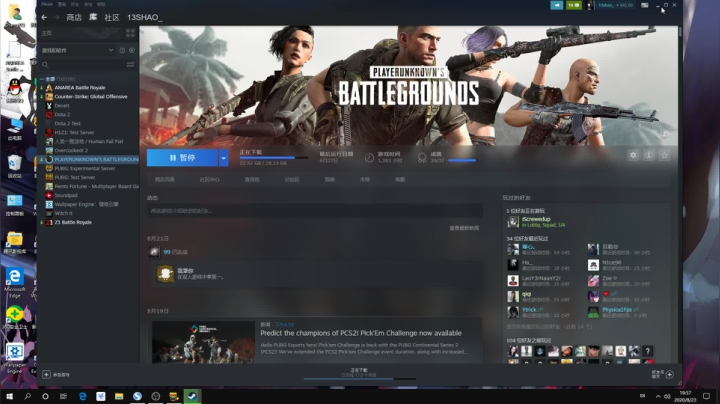Select PUBG: Experimental Server
Viewport: 720px width, 404px height.
(84, 168)
